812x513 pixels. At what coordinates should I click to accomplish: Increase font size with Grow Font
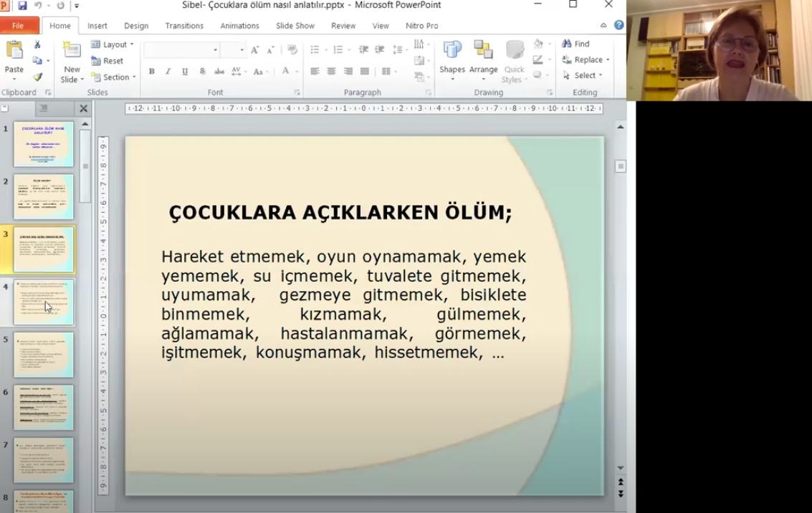pos(254,49)
